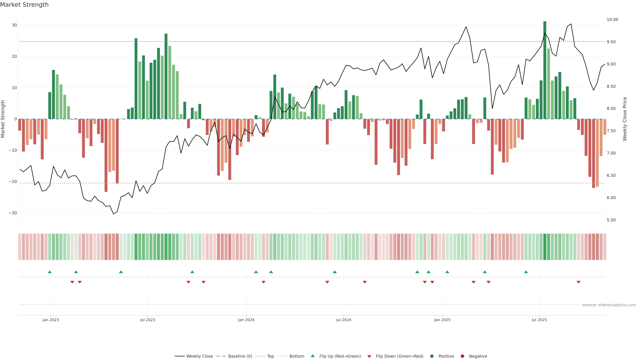Click the Jan 2025 x-axis label
The image size is (644, 362).
tap(442, 320)
